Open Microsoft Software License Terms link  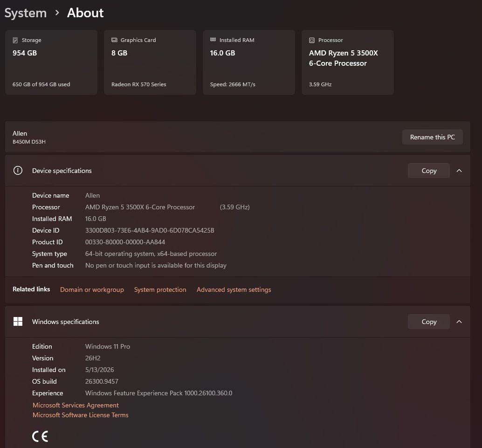tap(81, 415)
